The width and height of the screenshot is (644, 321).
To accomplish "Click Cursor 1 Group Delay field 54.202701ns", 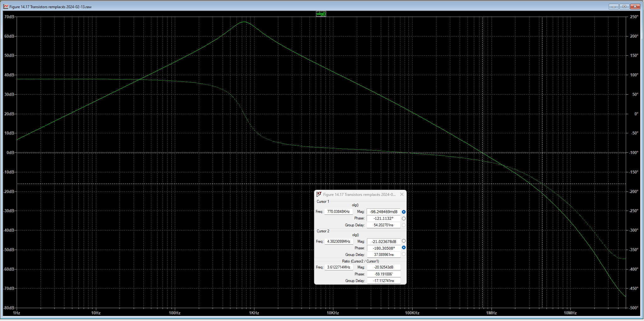I will coord(383,225).
